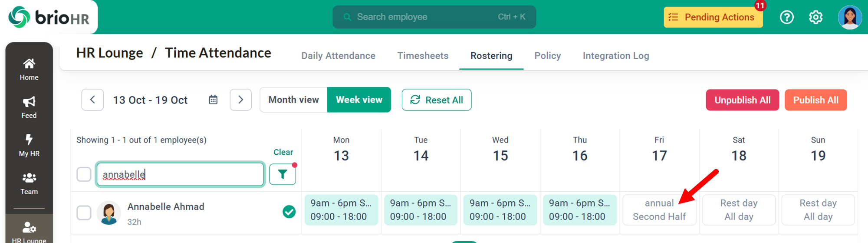The image size is (868, 243).
Task: Clear the employee search filter
Action: click(x=283, y=152)
